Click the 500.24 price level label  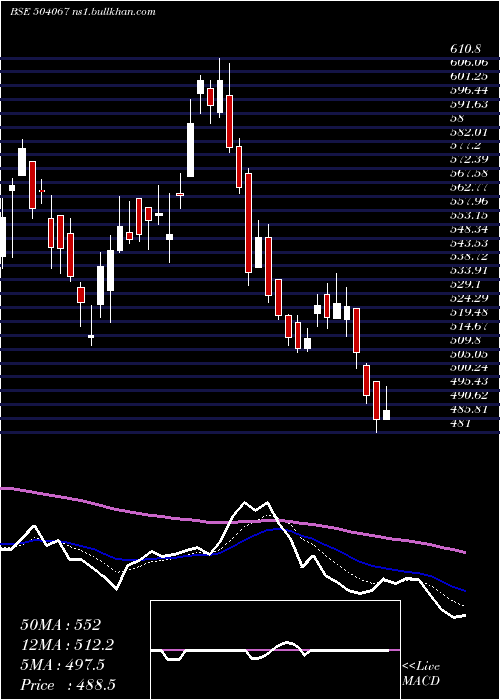click(469, 367)
